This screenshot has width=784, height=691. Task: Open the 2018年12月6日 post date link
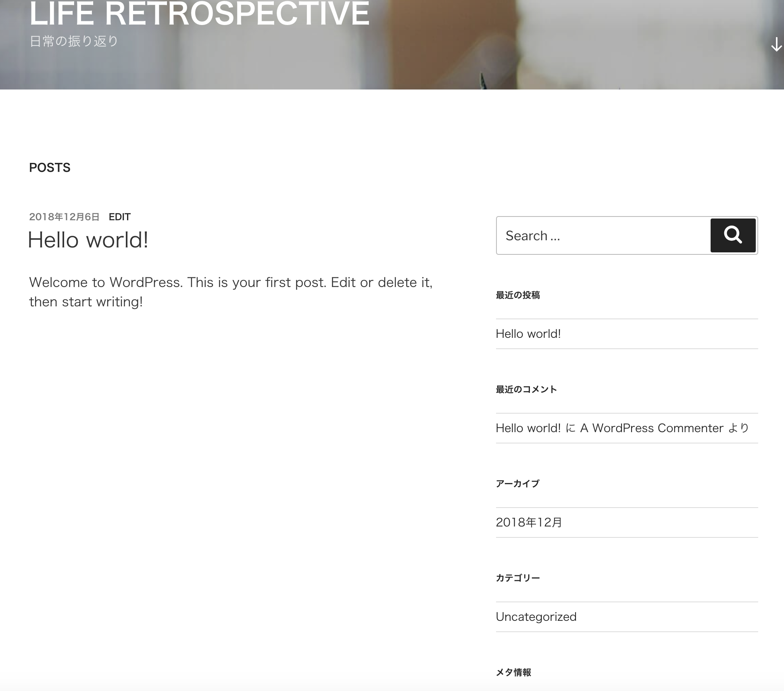pyautogui.click(x=64, y=217)
